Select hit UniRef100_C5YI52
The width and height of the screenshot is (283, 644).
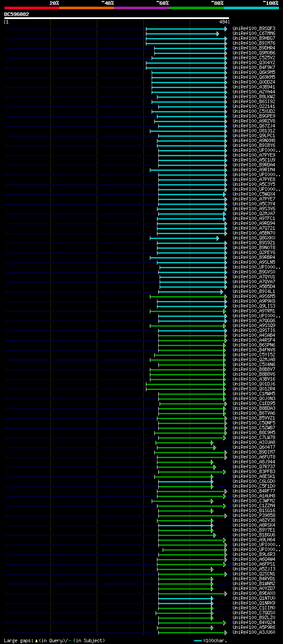tap(254, 355)
